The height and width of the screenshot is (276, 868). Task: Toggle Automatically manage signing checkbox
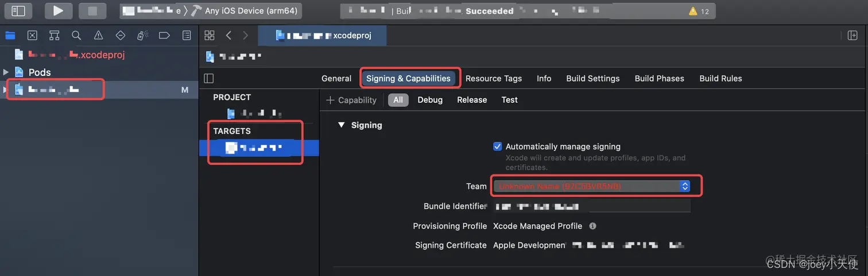click(x=498, y=147)
